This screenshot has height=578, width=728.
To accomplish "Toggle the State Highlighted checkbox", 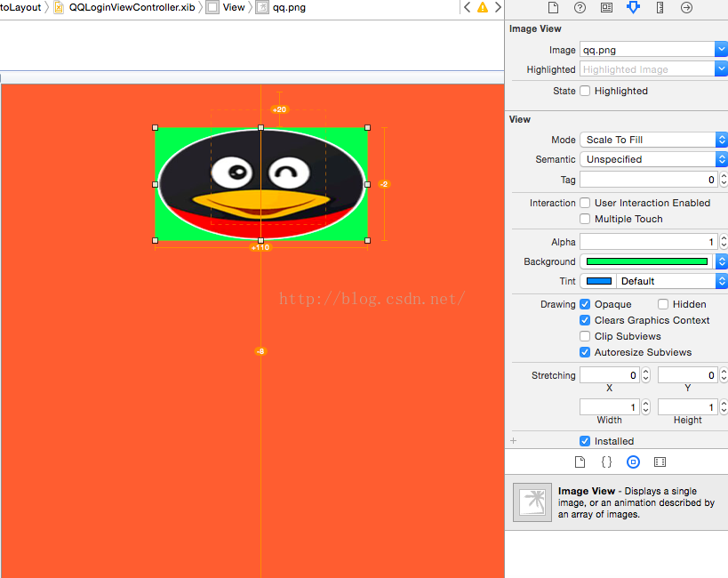I will [585, 91].
